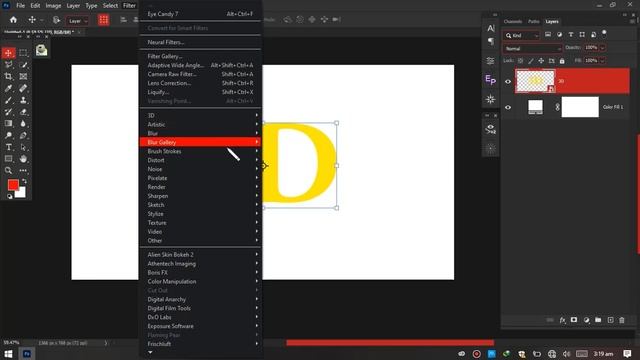The image size is (640, 360).
Task: Hide the 3D layer eye icon
Action: [508, 81]
